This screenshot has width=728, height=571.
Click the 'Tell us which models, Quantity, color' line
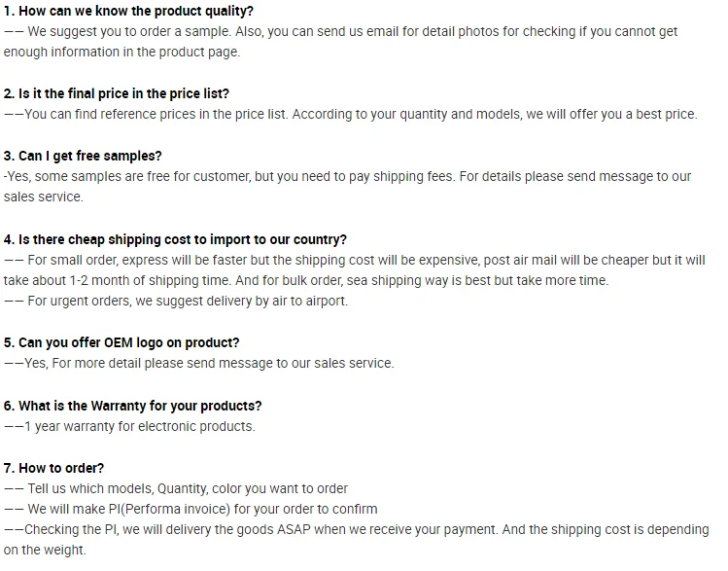[x=176, y=488]
